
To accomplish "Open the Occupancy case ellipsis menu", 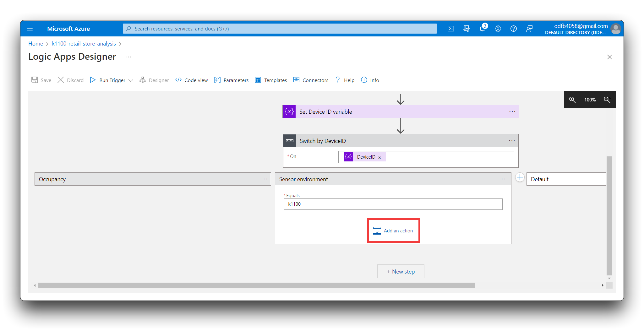I will click(x=264, y=179).
